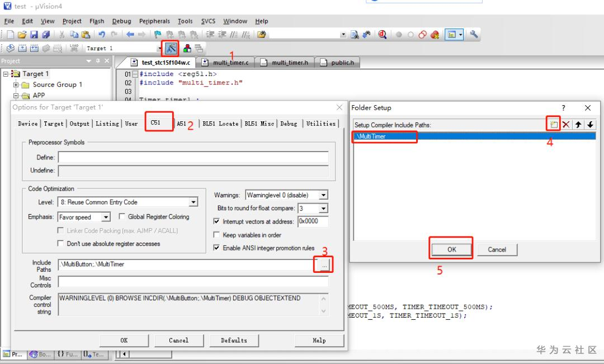Start debug session magnifier icon
The width and height of the screenshot is (604, 364).
click(x=382, y=35)
